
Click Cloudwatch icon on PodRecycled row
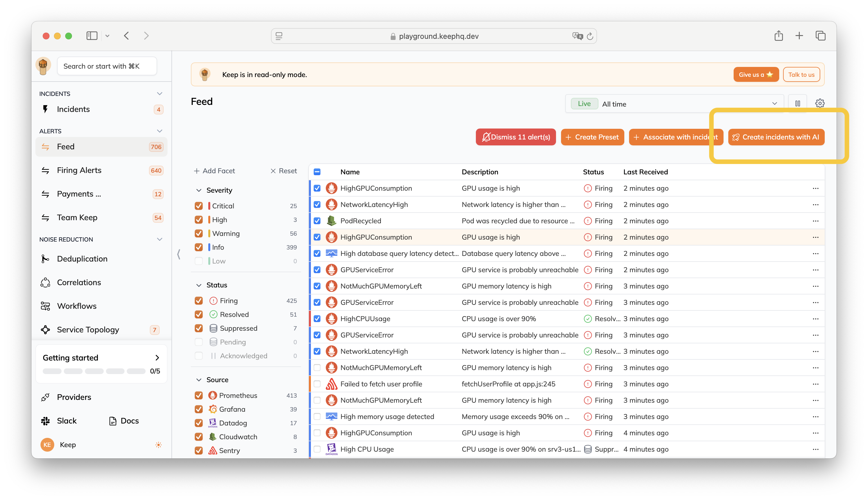click(x=331, y=221)
